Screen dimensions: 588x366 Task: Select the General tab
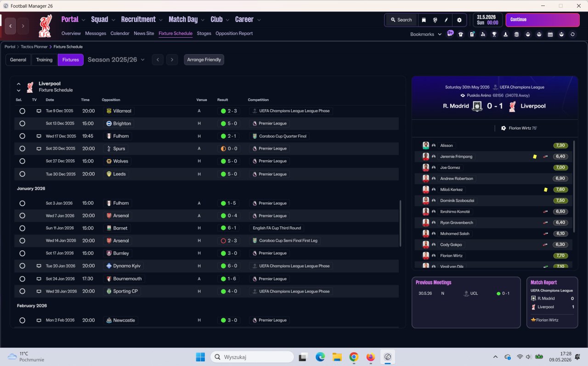[18, 60]
